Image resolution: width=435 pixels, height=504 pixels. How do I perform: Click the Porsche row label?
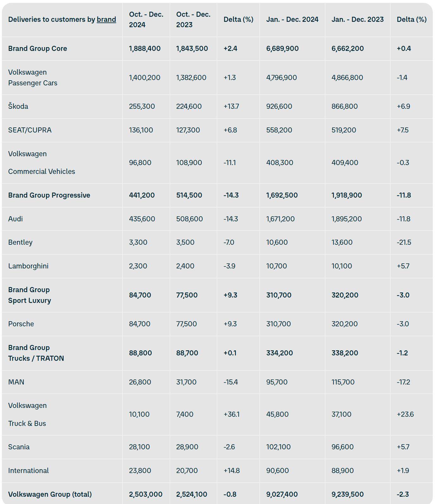pyautogui.click(x=21, y=324)
